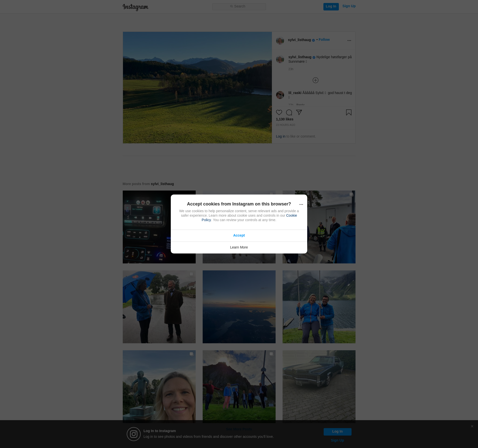
Task: Click Learn More in the cookie dialog
Action: [x=239, y=248]
